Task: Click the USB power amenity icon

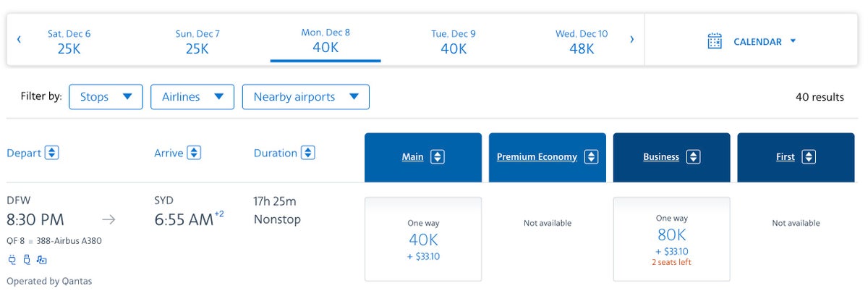Action: pos(27,261)
